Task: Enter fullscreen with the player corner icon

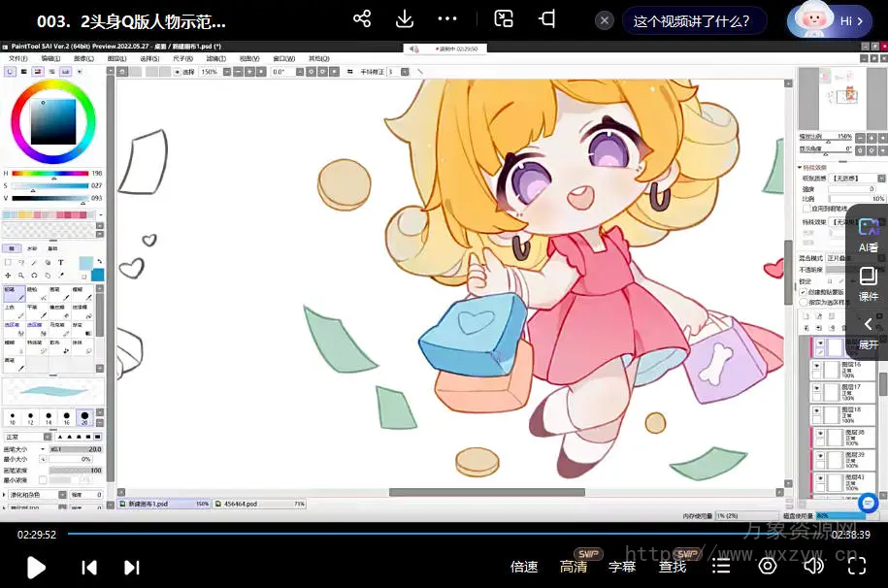Action: point(857,566)
